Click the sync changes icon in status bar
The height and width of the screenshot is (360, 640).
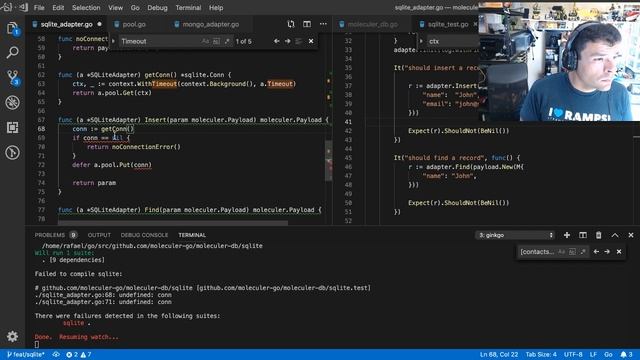pos(56,355)
